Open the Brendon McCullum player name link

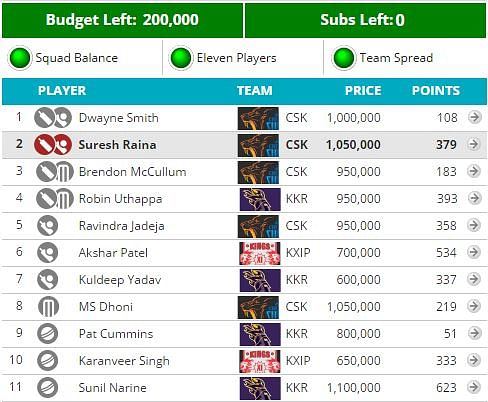[x=132, y=172]
